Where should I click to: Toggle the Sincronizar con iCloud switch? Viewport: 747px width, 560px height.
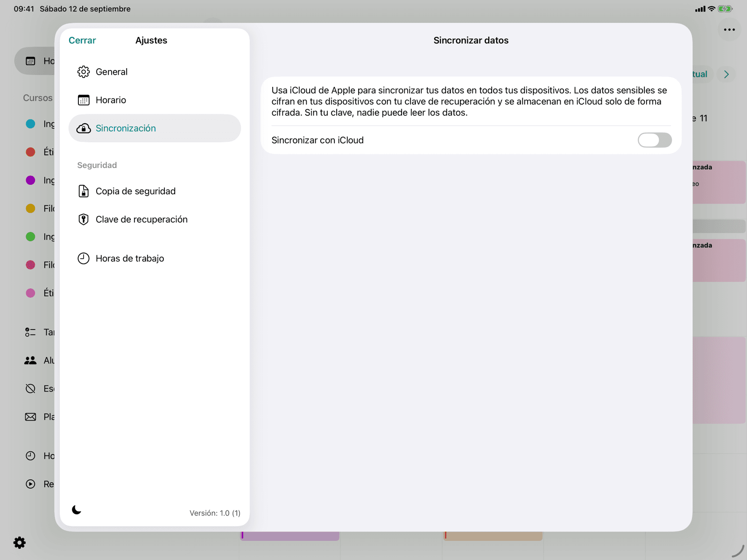click(655, 140)
